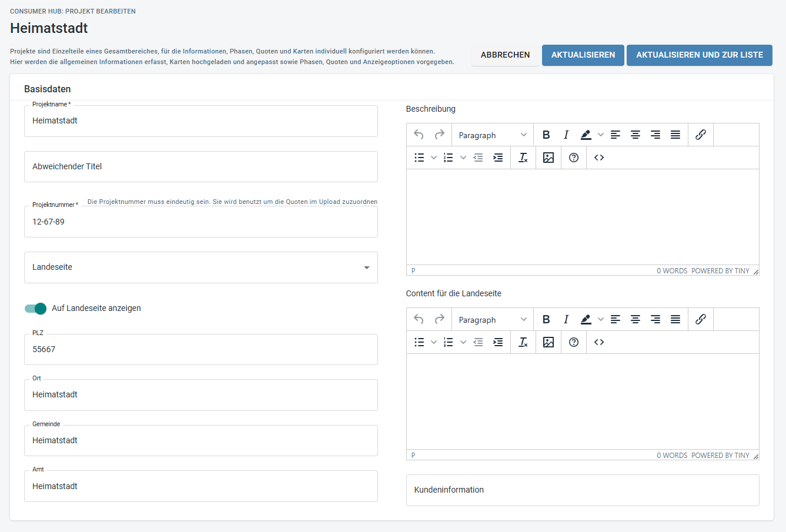Justify text in Beschreibung editor
The width and height of the screenshot is (786, 532).
point(675,135)
